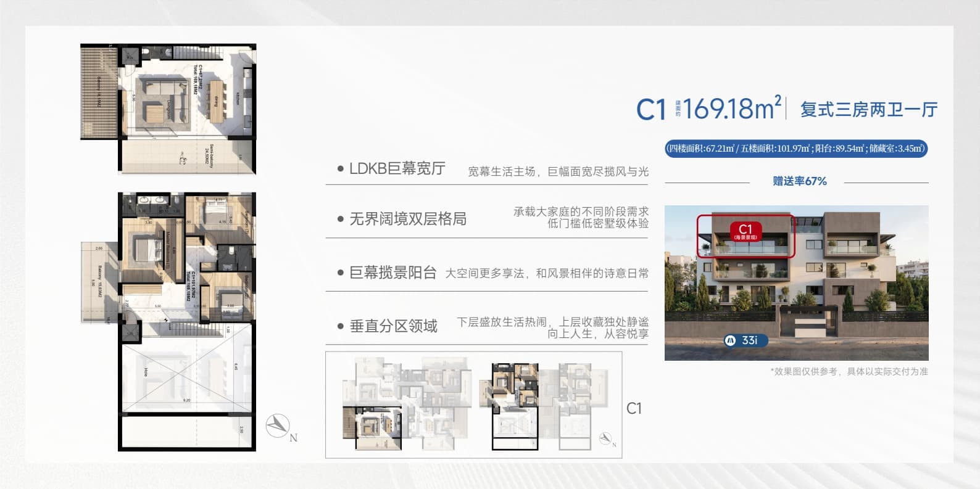This screenshot has height=489, width=980.
Task: Click the C1=101.97M2 area label in the lower plan
Action: point(190,286)
